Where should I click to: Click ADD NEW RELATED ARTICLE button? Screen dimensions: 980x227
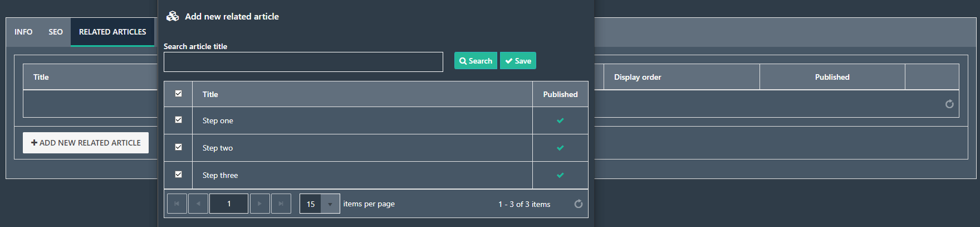pyautogui.click(x=86, y=143)
